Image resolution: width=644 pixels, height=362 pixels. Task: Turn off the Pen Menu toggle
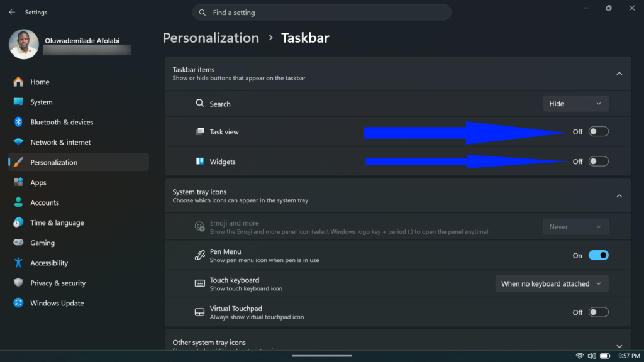[x=599, y=255]
